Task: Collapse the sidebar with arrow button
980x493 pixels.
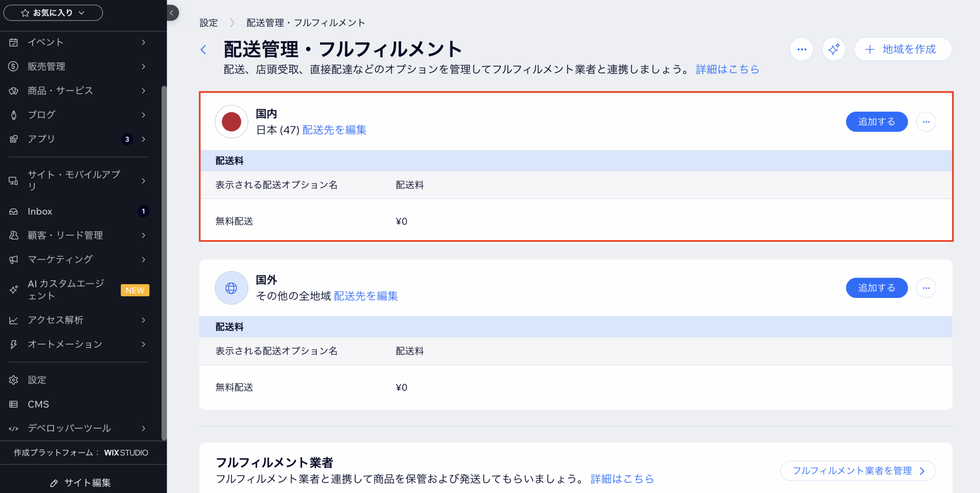Action: pos(172,13)
